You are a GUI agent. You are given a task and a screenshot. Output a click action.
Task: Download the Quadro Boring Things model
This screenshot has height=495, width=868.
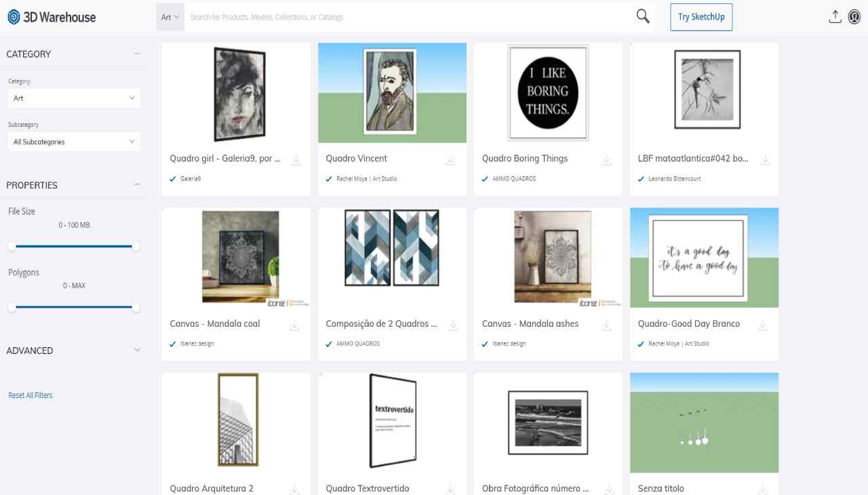607,160
